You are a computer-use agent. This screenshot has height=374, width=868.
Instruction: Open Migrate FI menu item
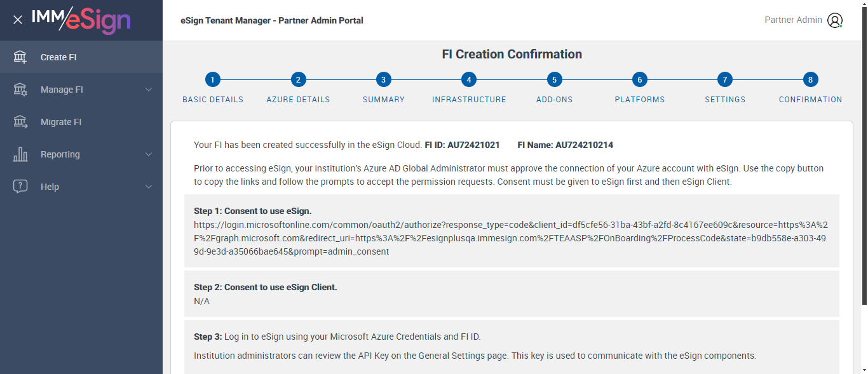point(61,122)
